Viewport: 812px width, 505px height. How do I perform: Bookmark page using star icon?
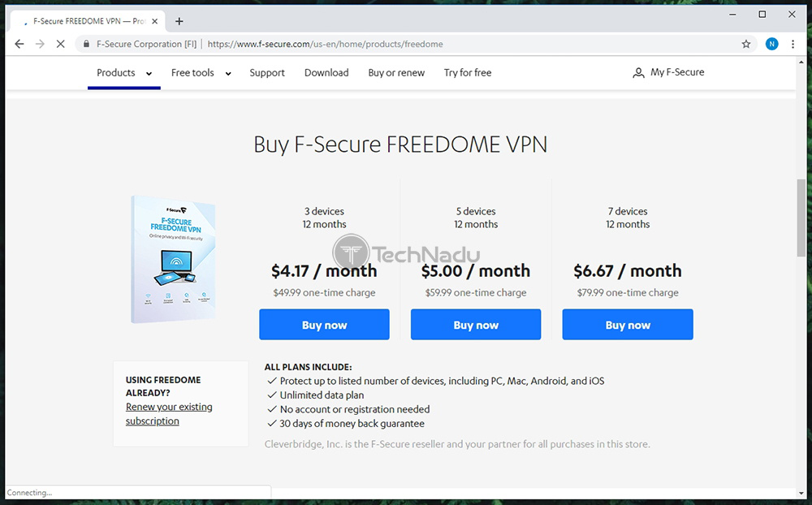pyautogui.click(x=745, y=44)
